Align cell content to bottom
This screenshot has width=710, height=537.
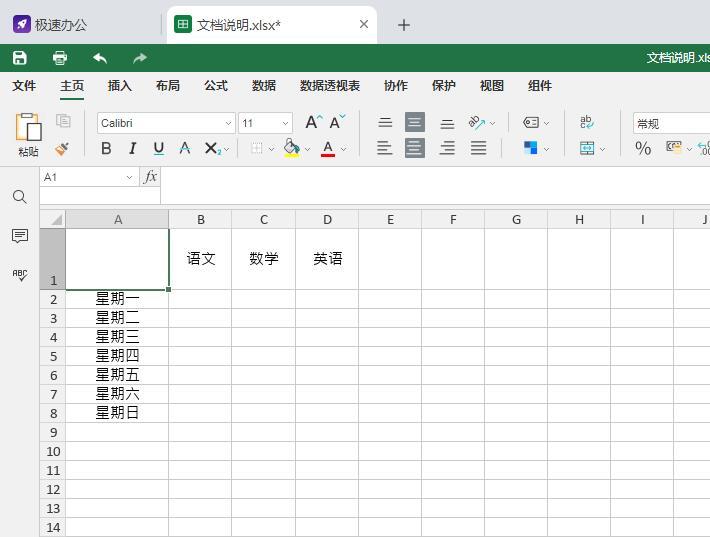click(447, 123)
